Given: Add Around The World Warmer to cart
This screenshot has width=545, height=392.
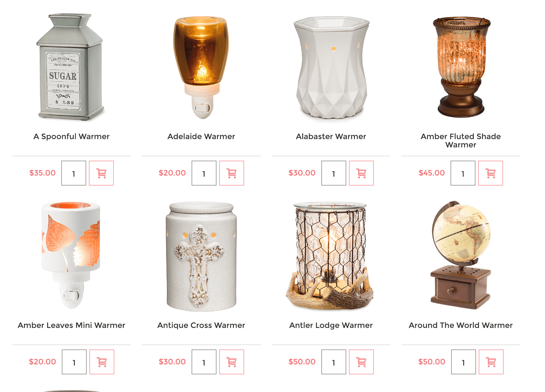Looking at the screenshot, I should point(491,362).
